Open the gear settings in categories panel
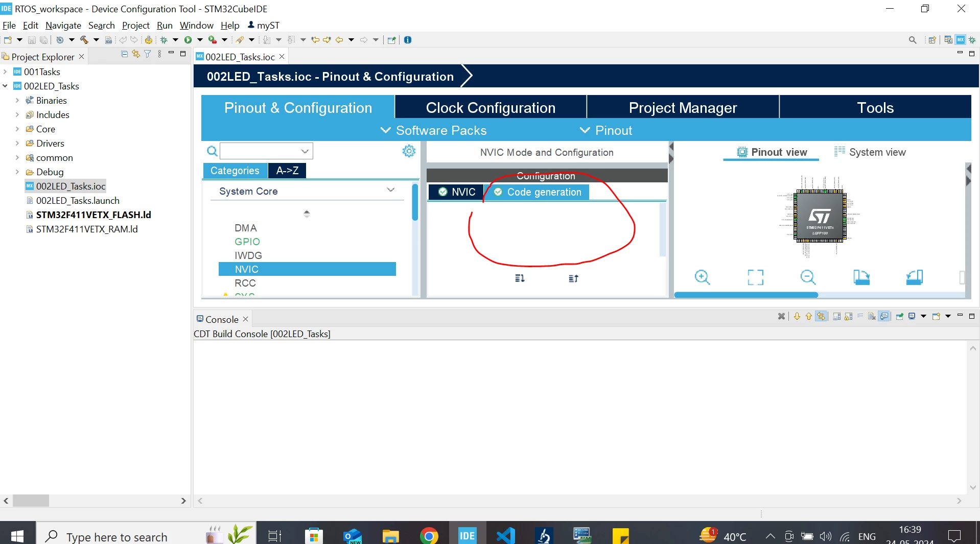The height and width of the screenshot is (544, 980). click(409, 151)
